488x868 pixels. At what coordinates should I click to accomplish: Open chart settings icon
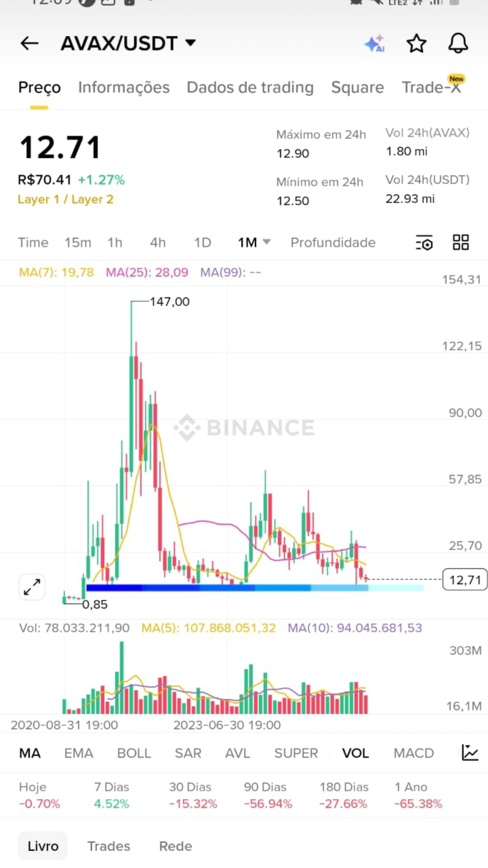pyautogui.click(x=424, y=243)
